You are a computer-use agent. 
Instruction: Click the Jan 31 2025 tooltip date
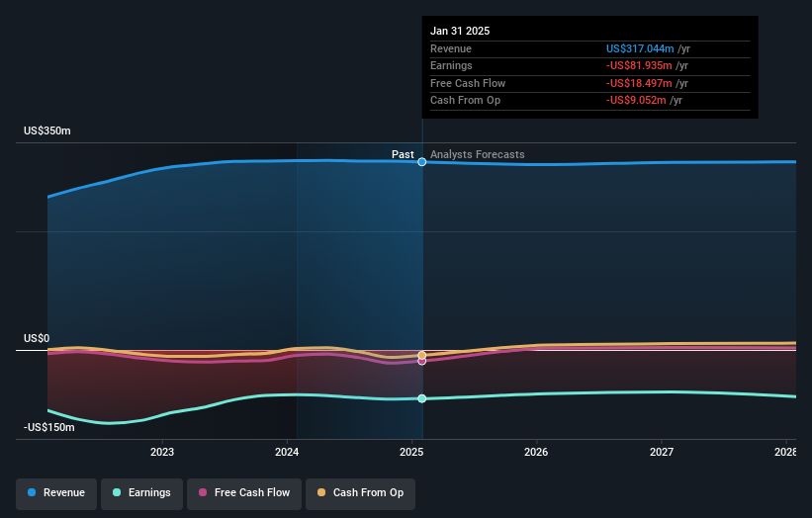[460, 31]
